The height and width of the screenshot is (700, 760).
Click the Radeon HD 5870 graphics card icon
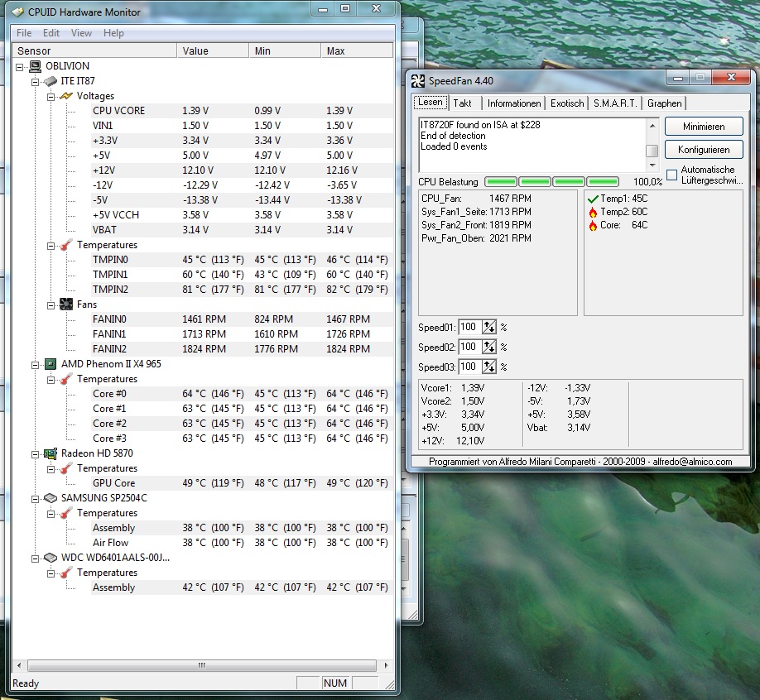pyautogui.click(x=51, y=453)
